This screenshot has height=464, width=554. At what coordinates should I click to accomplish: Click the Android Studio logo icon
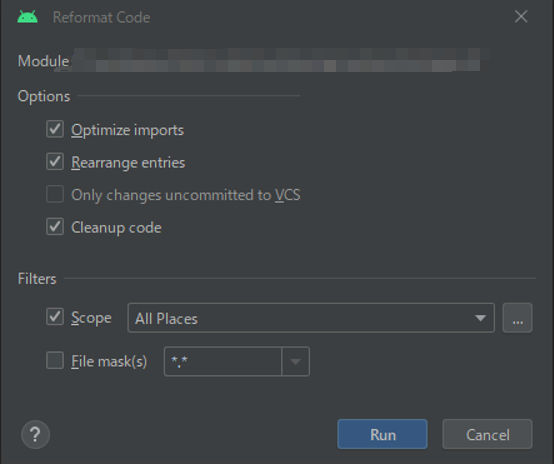pos(28,17)
